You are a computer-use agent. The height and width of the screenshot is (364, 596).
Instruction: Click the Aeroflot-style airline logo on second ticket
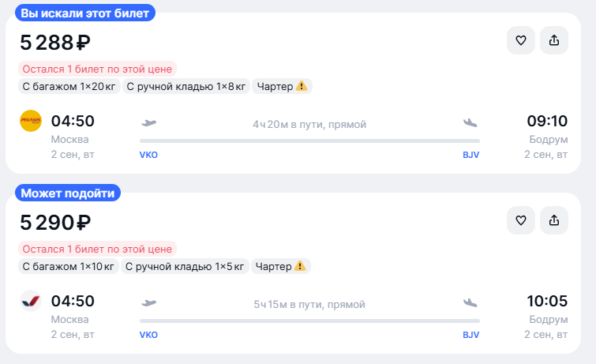pyautogui.click(x=31, y=301)
